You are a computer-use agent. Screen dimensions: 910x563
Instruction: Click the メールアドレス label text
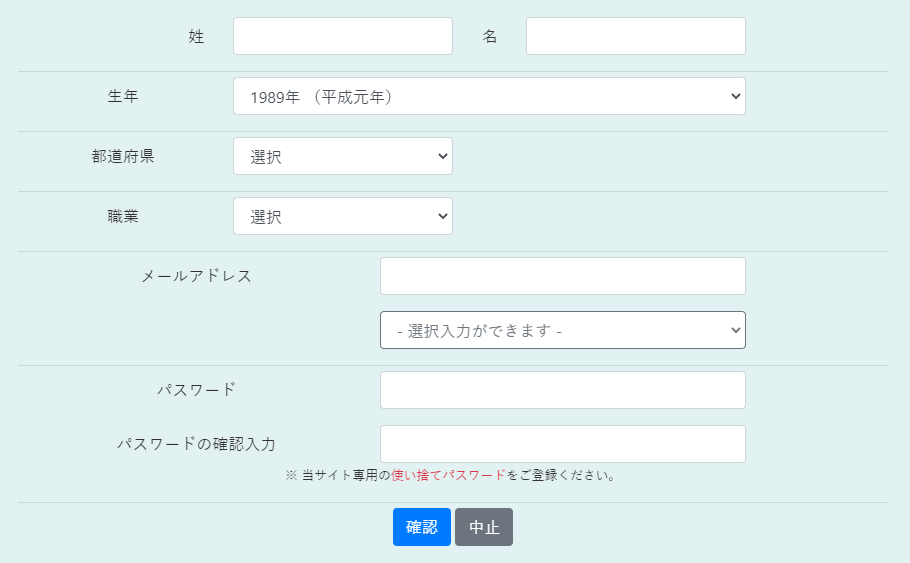point(197,276)
